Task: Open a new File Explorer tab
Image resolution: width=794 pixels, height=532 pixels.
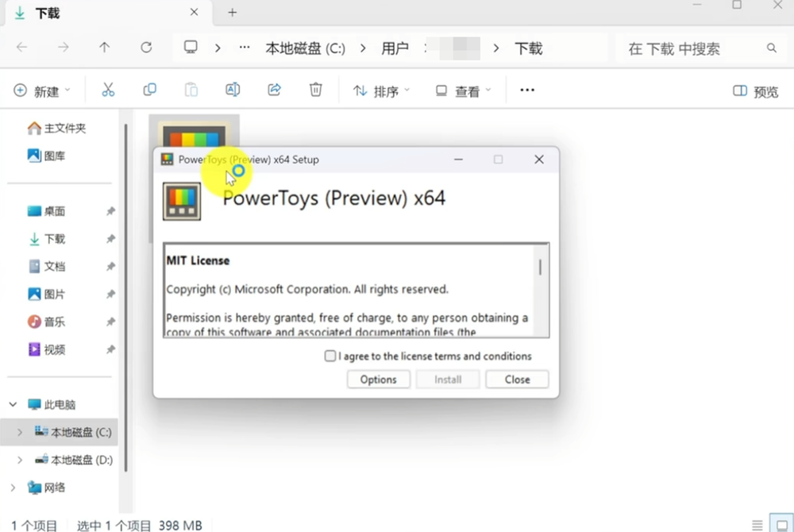Action: (x=233, y=13)
